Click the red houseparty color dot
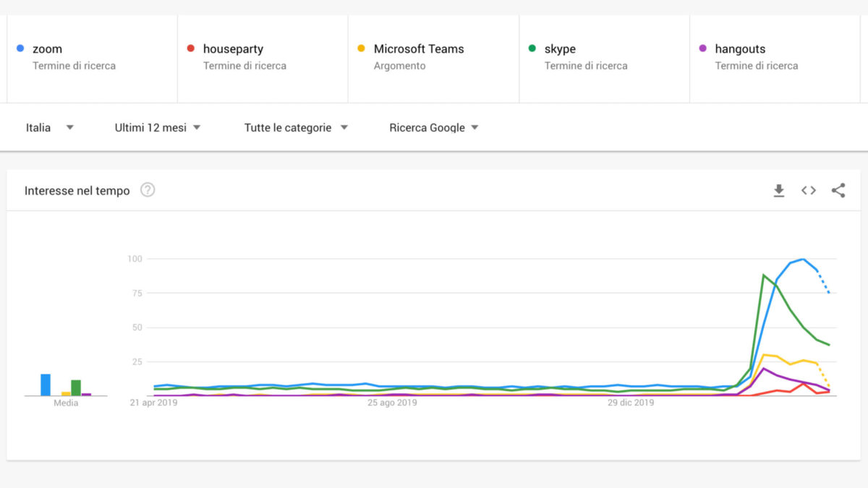The height and width of the screenshot is (488, 868). [191, 48]
